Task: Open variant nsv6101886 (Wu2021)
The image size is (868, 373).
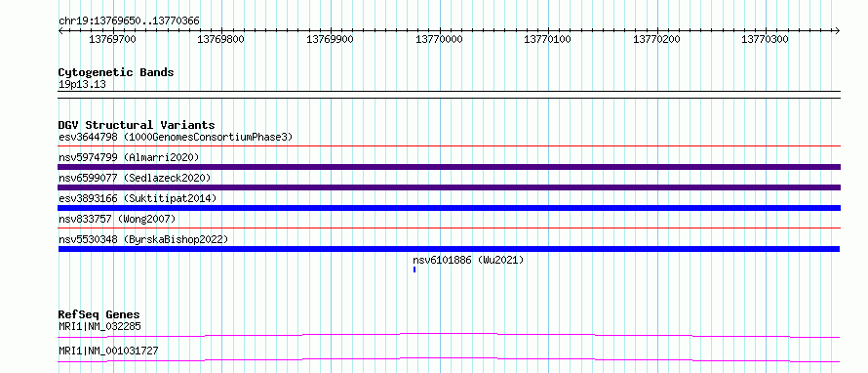Action: (x=468, y=260)
